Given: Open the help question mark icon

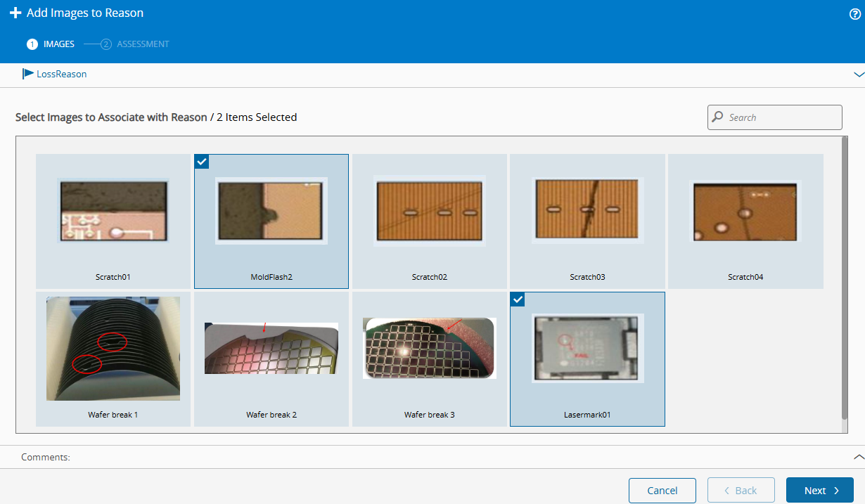Looking at the screenshot, I should click(x=855, y=14).
